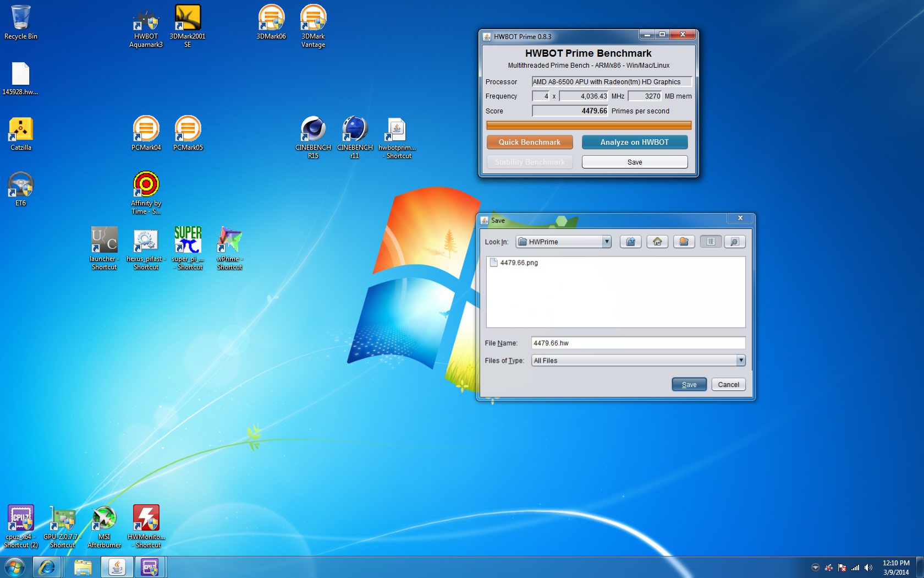Screen dimensions: 924x578
Task: Switch to Details view in Save dialog
Action: pos(734,242)
